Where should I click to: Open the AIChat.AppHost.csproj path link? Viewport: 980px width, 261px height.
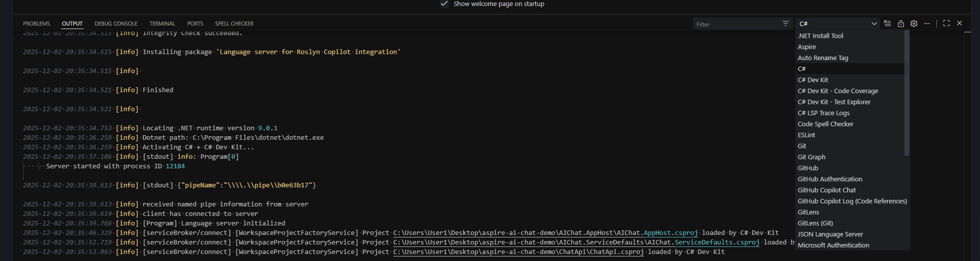coord(545,233)
